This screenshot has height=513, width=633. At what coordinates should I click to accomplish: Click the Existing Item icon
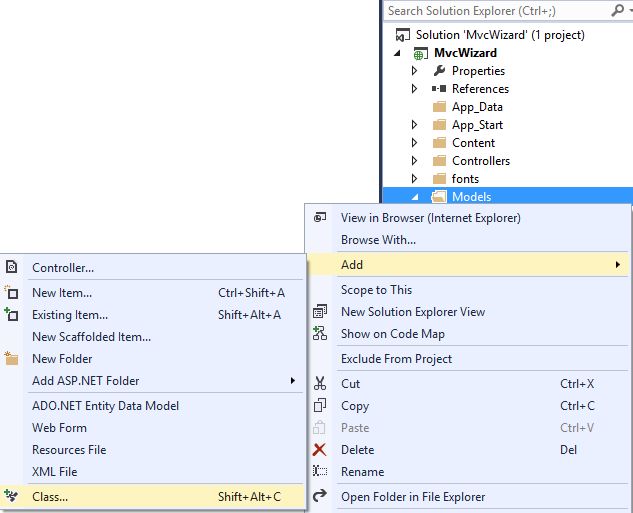(11, 314)
